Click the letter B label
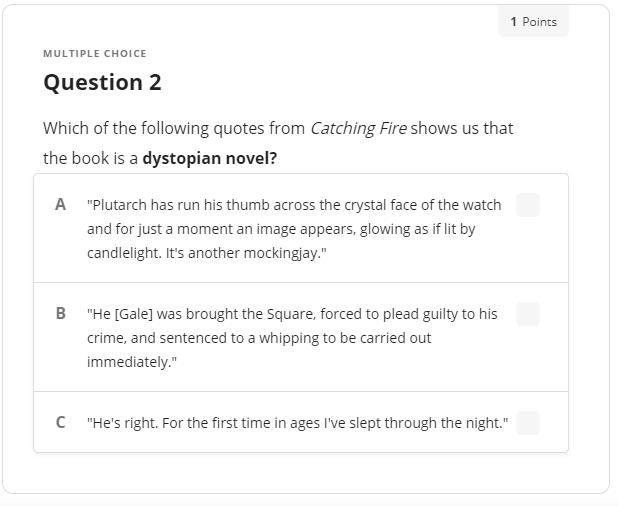 tap(61, 314)
